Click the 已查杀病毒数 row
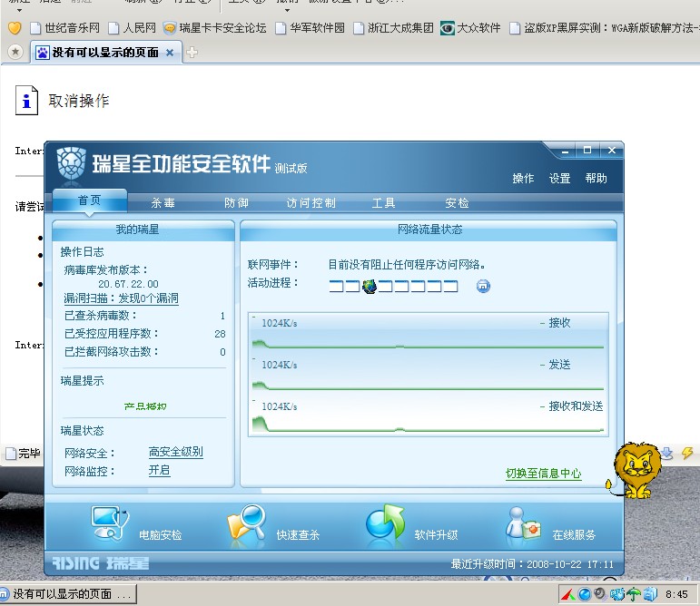Screen dimensions: 700x606 pyautogui.click(x=144, y=316)
